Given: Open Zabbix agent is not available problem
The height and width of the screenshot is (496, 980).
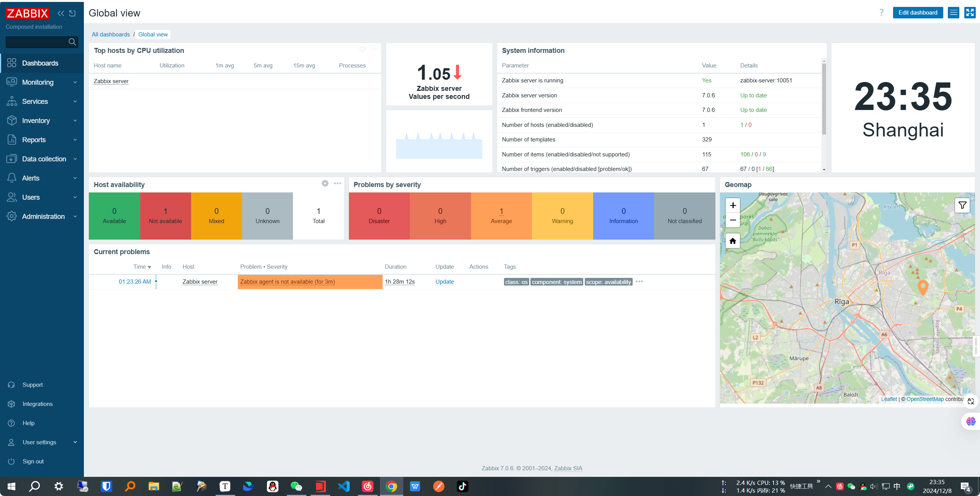Looking at the screenshot, I should 288,282.
